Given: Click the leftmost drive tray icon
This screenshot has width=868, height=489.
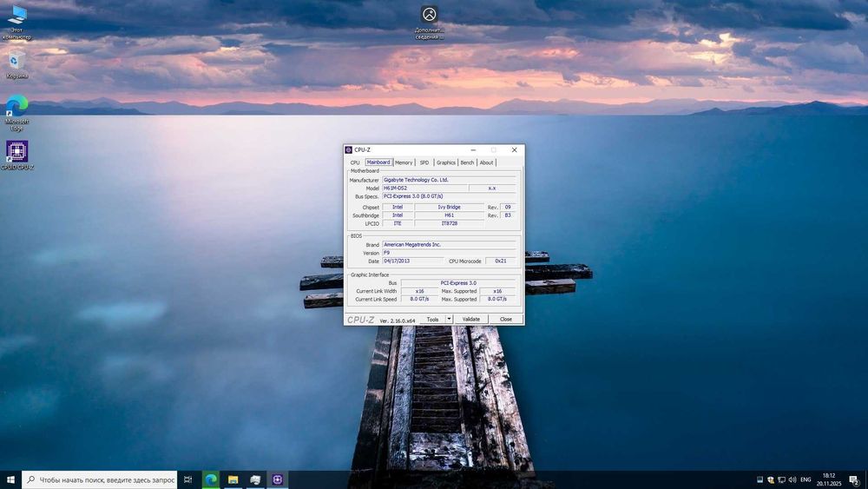Looking at the screenshot, I should [x=760, y=479].
